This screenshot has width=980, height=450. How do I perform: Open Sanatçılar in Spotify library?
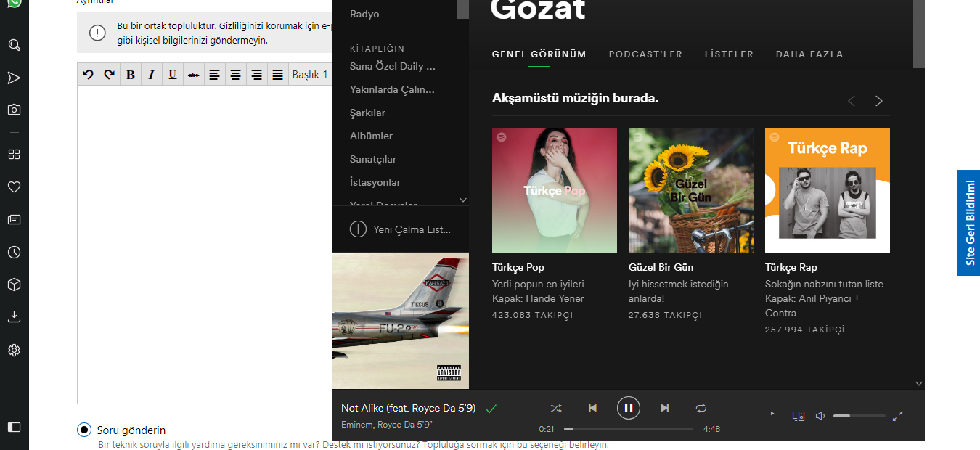click(x=373, y=159)
